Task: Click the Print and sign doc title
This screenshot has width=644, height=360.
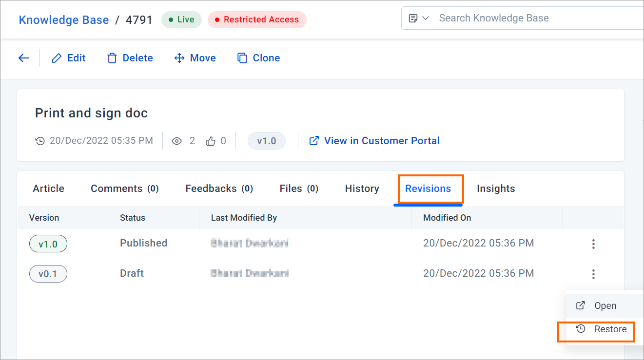Action: (x=92, y=113)
